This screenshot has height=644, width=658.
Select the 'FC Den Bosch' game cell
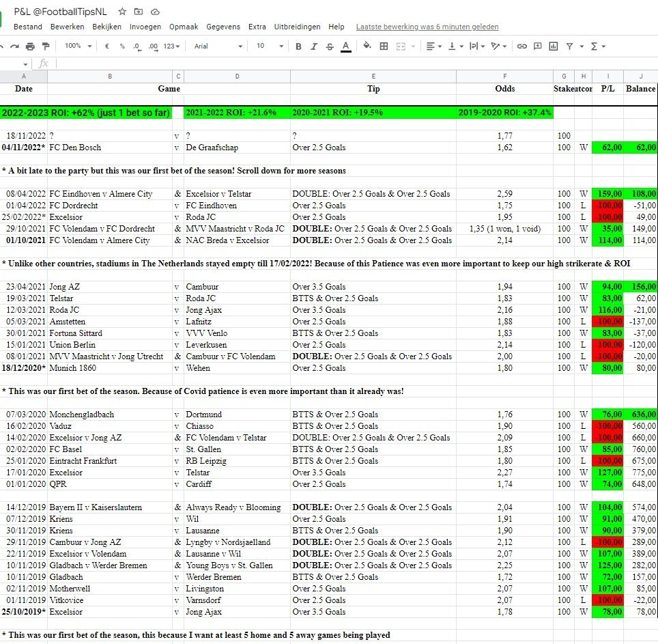[110, 148]
